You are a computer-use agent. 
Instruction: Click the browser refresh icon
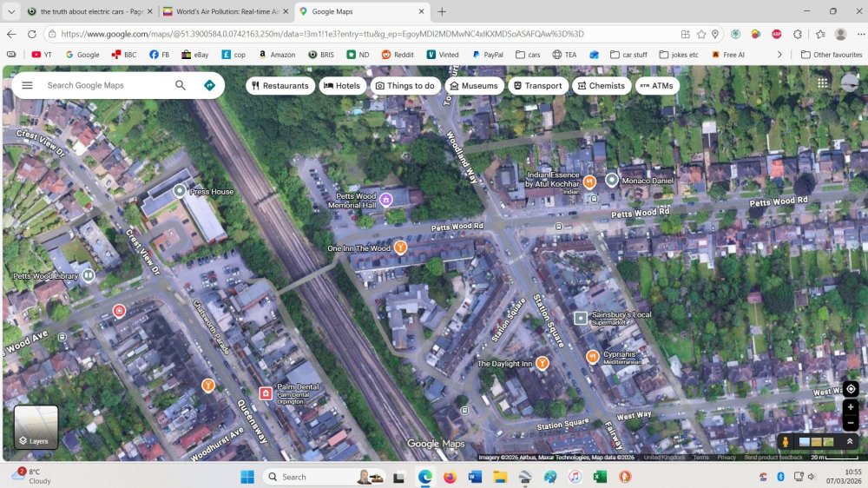point(32,34)
